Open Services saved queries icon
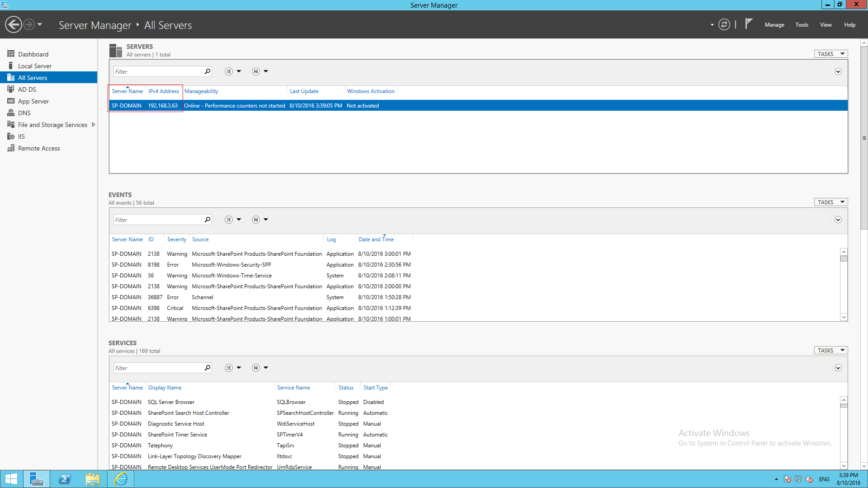The width and height of the screenshot is (868, 488). pos(256,368)
